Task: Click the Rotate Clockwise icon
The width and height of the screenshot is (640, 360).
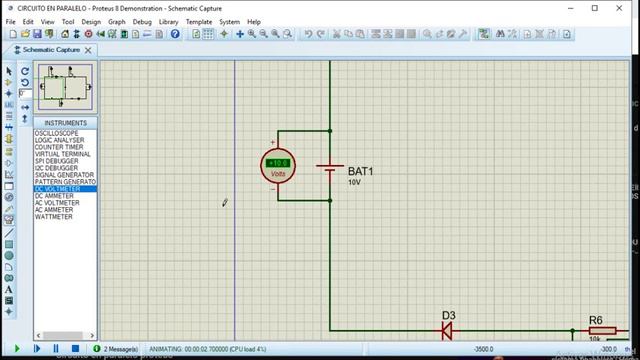Action: (x=25, y=71)
